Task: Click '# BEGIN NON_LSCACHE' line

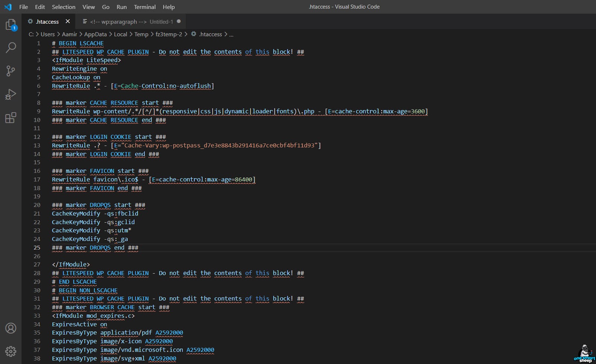Action: (x=85, y=290)
